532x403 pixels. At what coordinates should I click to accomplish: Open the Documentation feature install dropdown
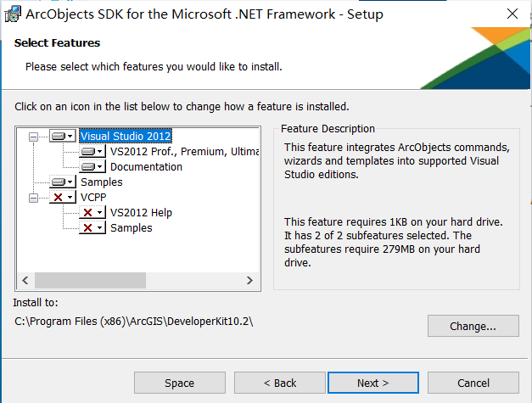point(92,166)
